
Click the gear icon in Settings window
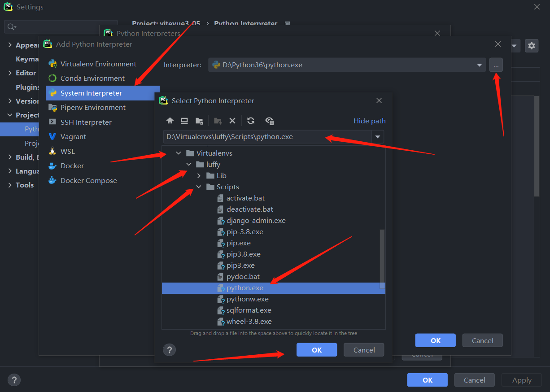pos(532,45)
